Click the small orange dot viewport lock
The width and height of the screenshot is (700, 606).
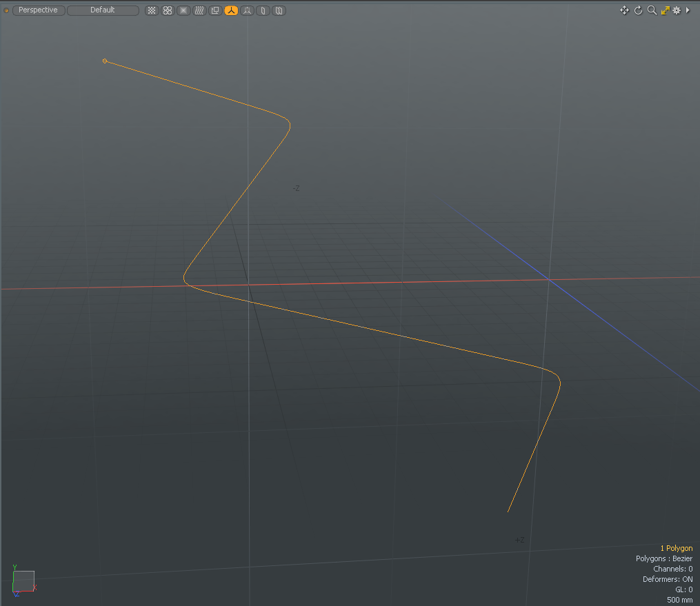[x=6, y=10]
